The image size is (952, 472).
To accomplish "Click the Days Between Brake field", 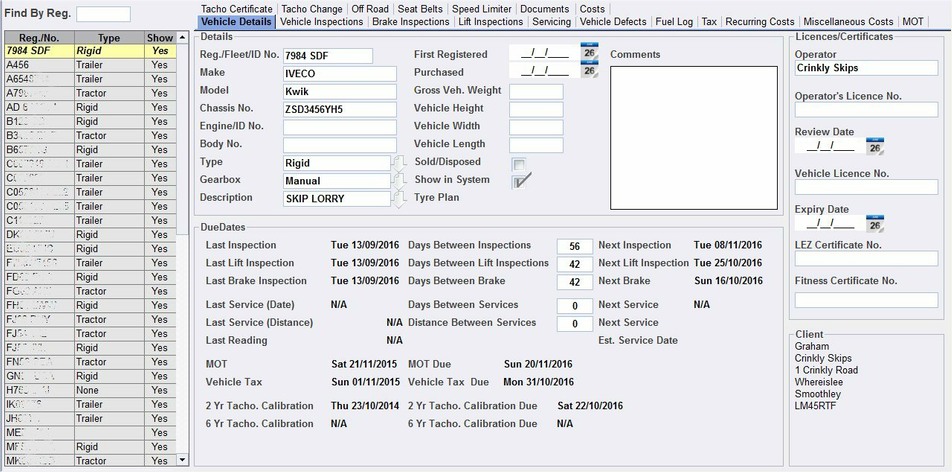I will (x=574, y=282).
